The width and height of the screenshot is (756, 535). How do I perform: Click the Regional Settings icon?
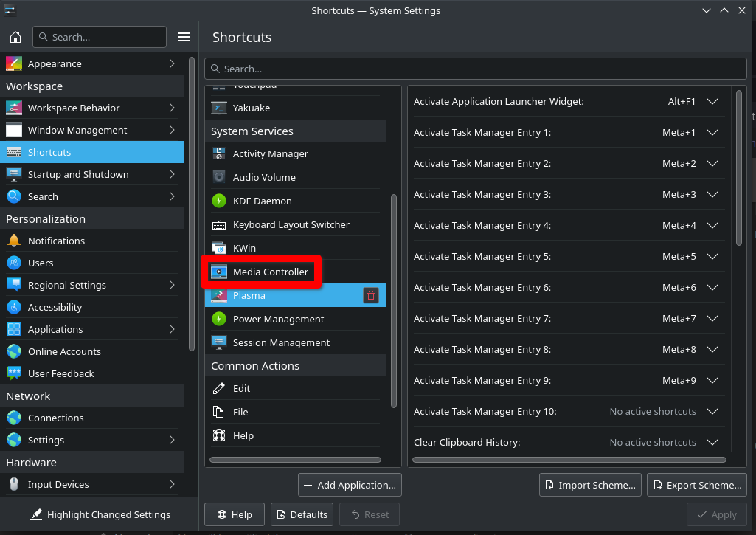tap(14, 285)
